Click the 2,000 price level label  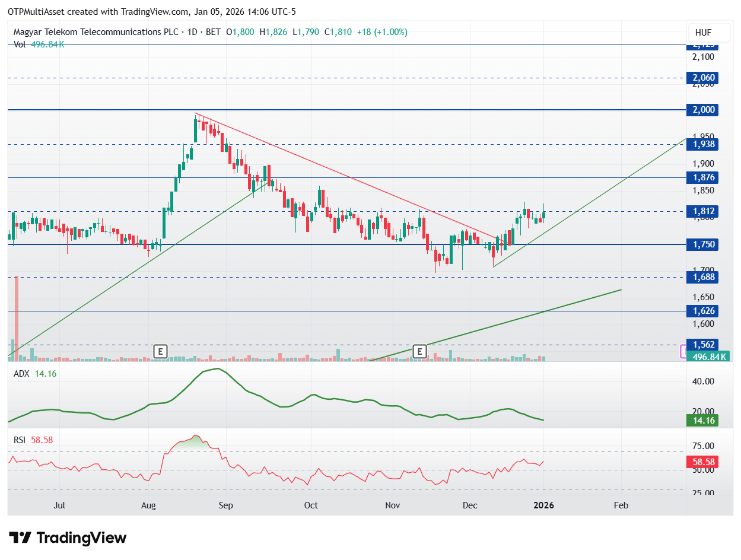click(x=702, y=110)
